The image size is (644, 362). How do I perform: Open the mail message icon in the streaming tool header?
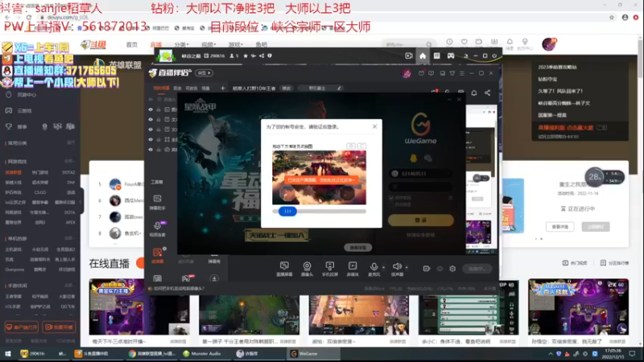tap(421, 73)
